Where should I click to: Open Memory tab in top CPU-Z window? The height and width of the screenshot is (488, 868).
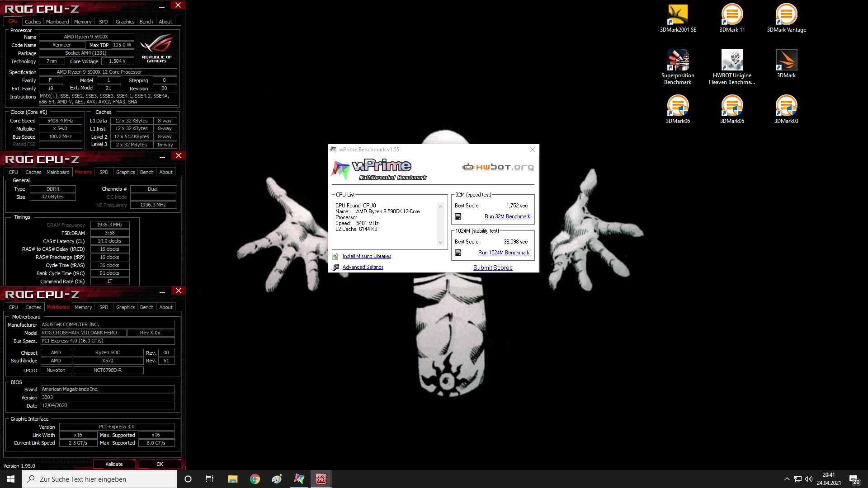pos(83,22)
